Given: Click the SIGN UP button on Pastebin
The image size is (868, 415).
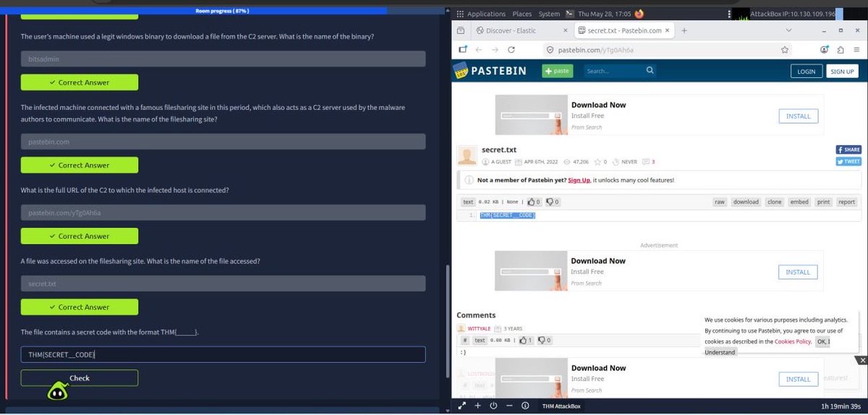Looking at the screenshot, I should coord(842,71).
